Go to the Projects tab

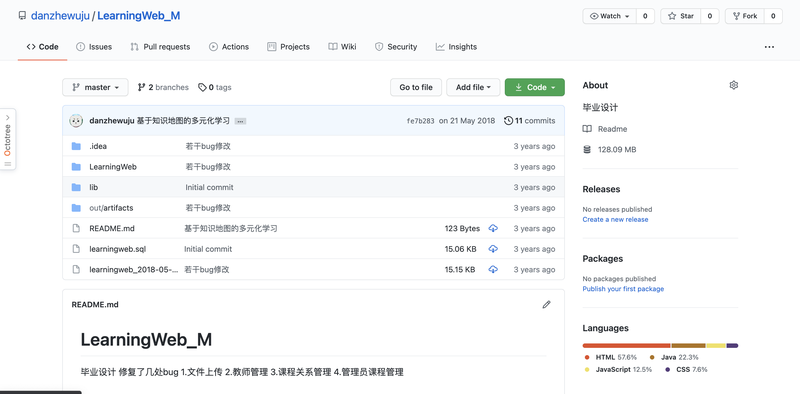[x=288, y=46]
